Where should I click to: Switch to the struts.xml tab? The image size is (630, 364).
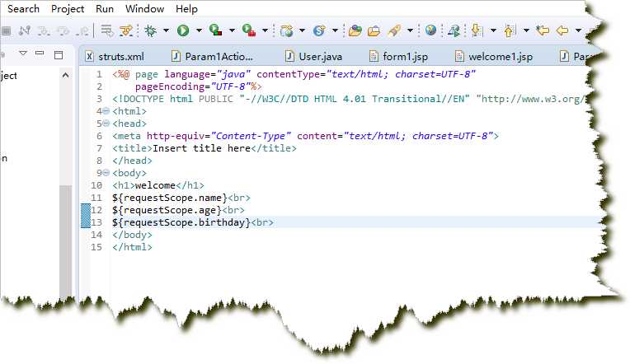(x=115, y=57)
